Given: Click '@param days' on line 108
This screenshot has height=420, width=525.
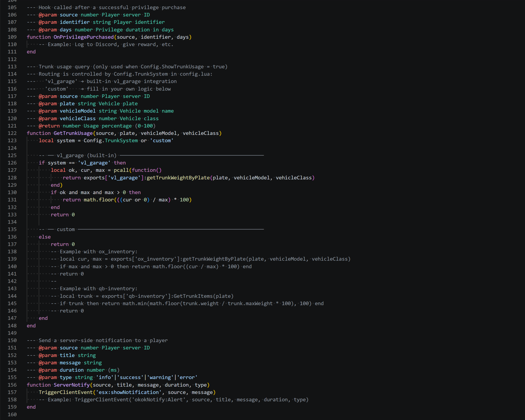Looking at the screenshot, I should [x=55, y=30].
